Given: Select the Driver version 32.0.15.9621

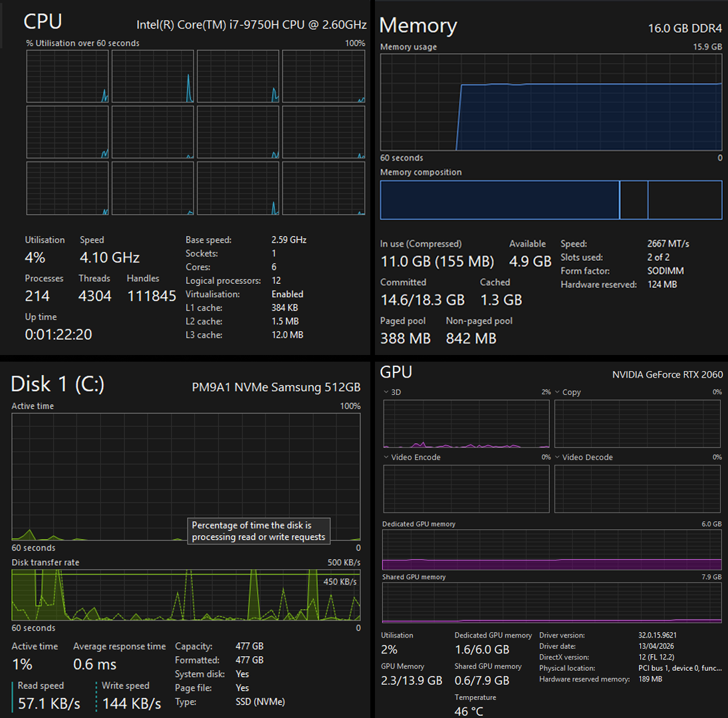Looking at the screenshot, I should click(657, 636).
